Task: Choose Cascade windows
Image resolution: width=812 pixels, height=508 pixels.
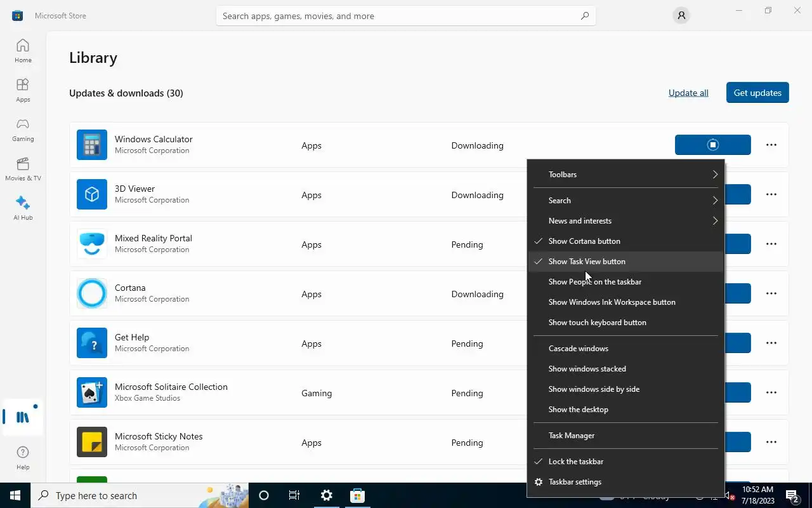Action: coord(625,348)
